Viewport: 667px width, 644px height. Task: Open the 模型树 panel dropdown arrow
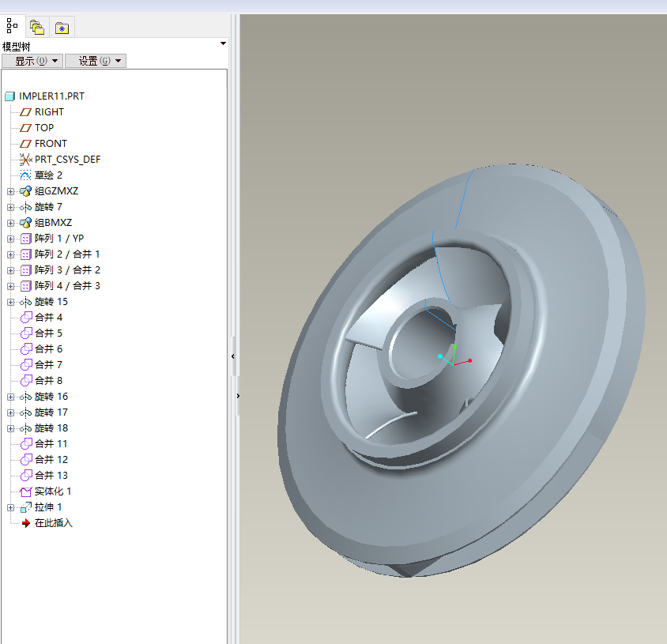tap(223, 44)
